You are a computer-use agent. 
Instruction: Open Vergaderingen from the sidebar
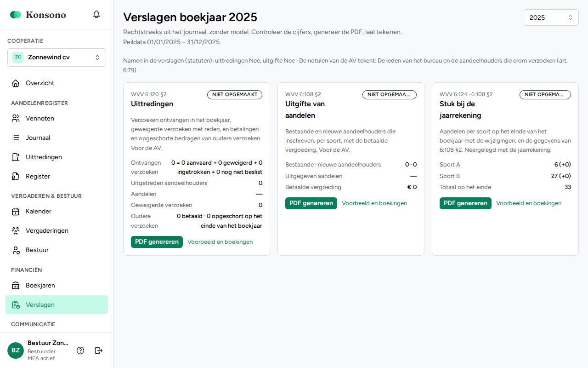click(x=57, y=231)
